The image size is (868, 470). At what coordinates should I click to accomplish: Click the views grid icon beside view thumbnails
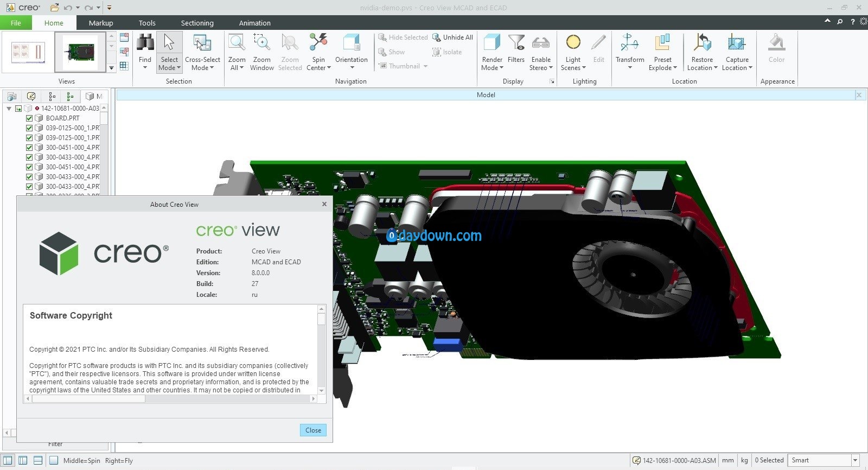(x=124, y=66)
